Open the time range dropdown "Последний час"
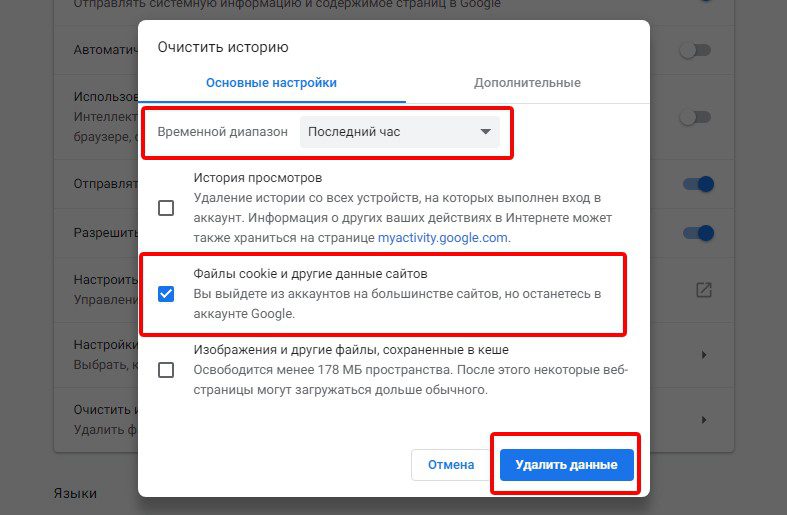The width and height of the screenshot is (787, 515). point(400,132)
